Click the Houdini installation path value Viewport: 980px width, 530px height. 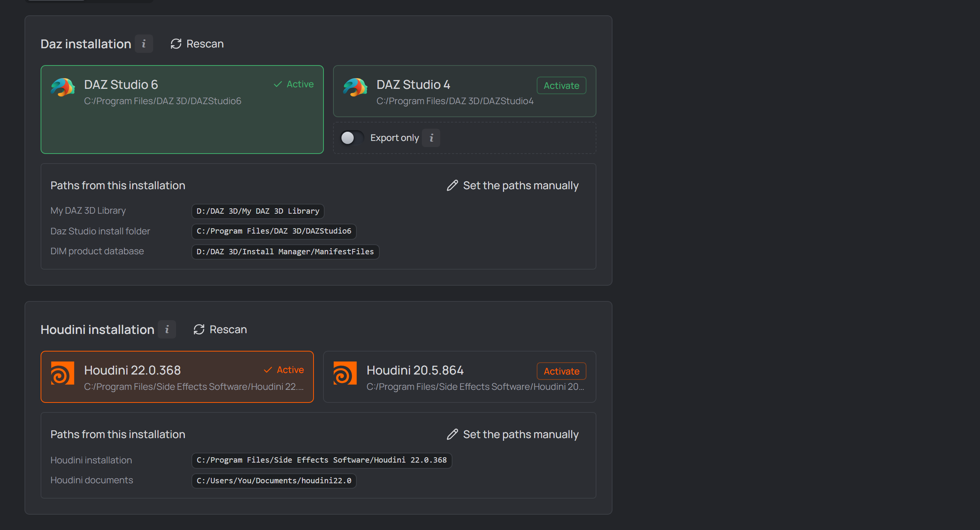(x=322, y=460)
